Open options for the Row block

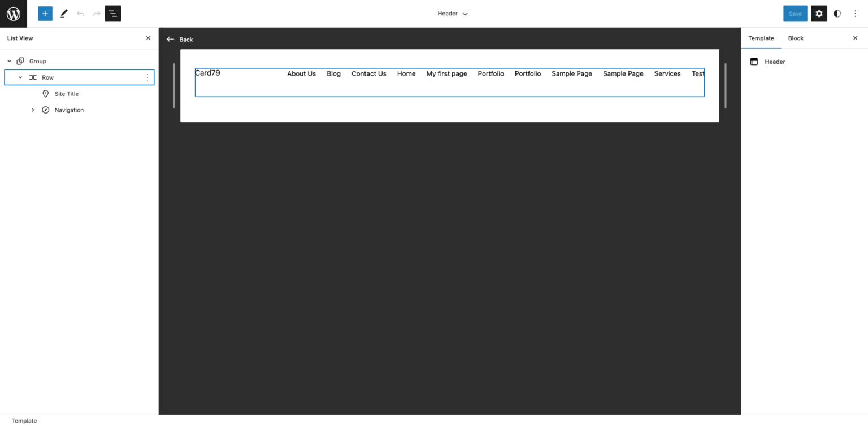coord(147,77)
